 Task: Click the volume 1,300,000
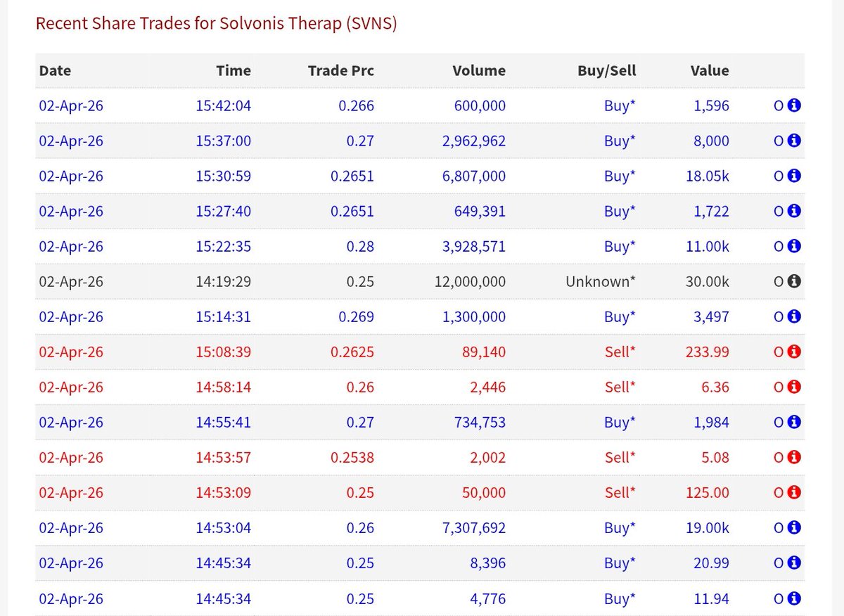474,316
